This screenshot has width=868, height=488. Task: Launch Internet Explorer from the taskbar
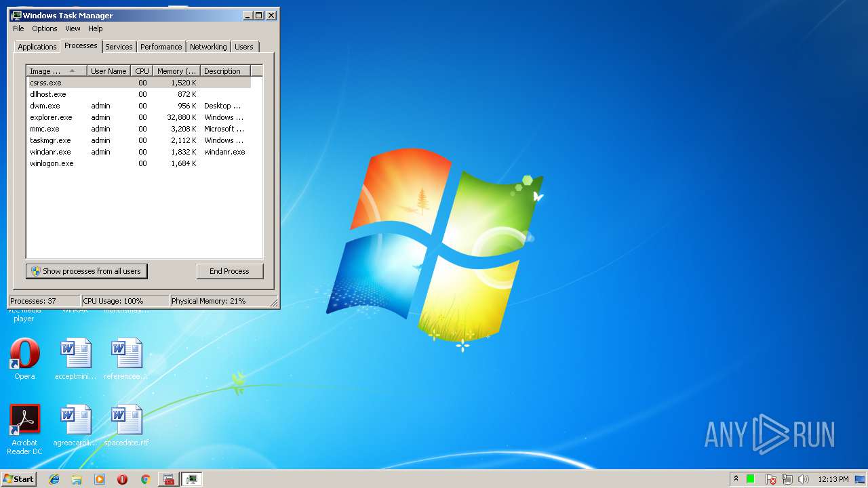54,479
